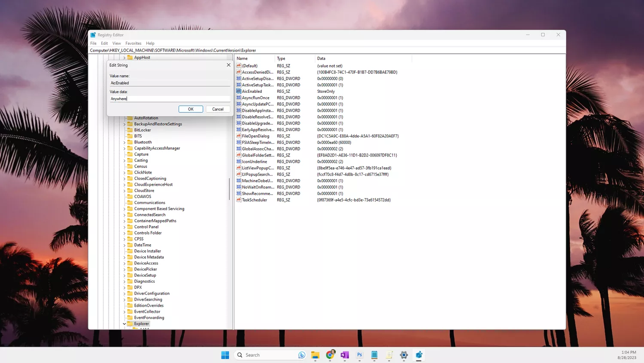
Task: Click the string icon next to FileOpenDialog
Action: 239,136
